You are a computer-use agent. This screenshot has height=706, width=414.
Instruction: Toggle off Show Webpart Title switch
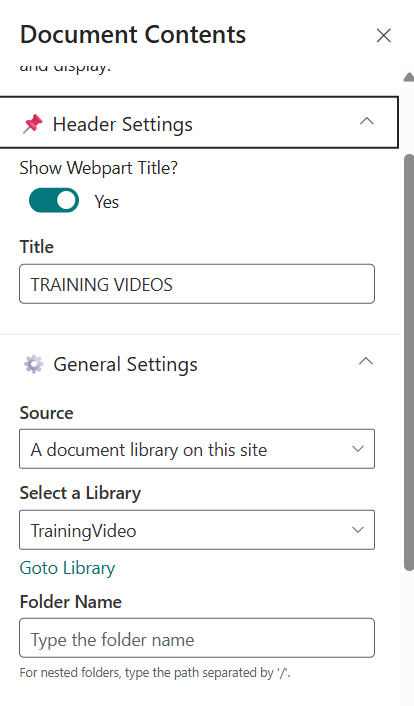point(54,200)
